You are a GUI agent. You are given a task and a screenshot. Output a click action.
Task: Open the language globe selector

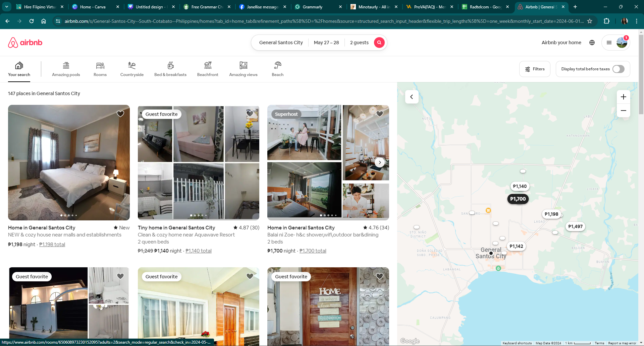592,43
